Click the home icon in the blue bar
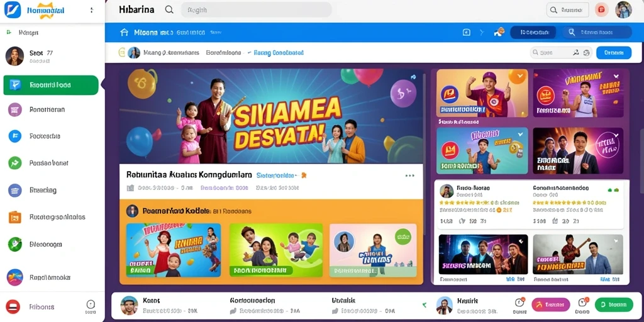Viewport: 644px width, 322px height. [x=124, y=33]
